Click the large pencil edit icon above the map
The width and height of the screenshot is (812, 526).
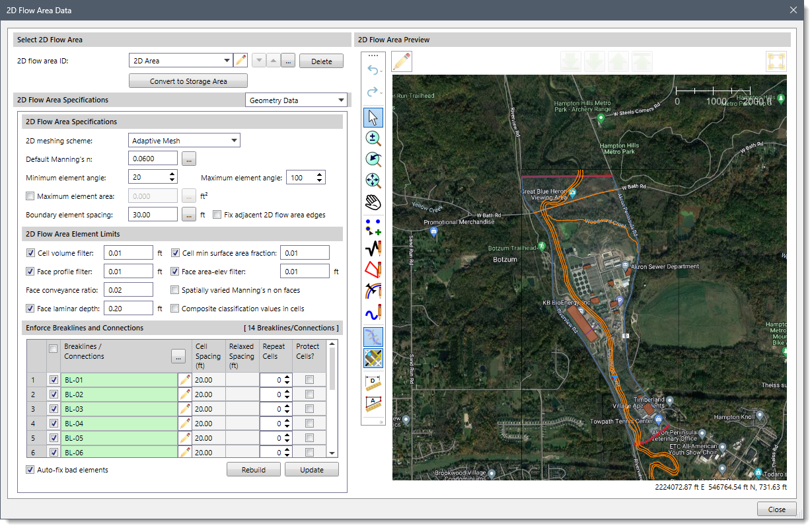[x=402, y=61]
